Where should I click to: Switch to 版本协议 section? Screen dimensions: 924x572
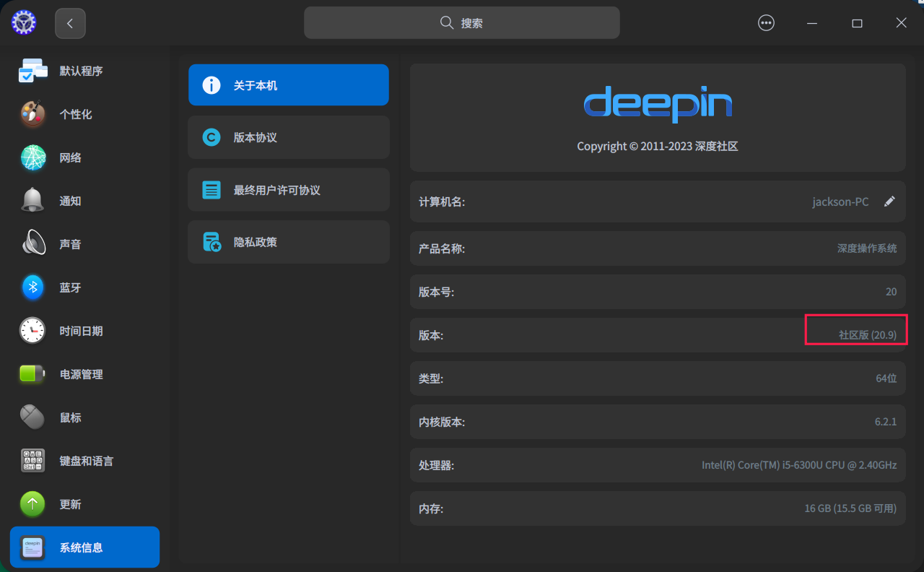click(x=288, y=137)
